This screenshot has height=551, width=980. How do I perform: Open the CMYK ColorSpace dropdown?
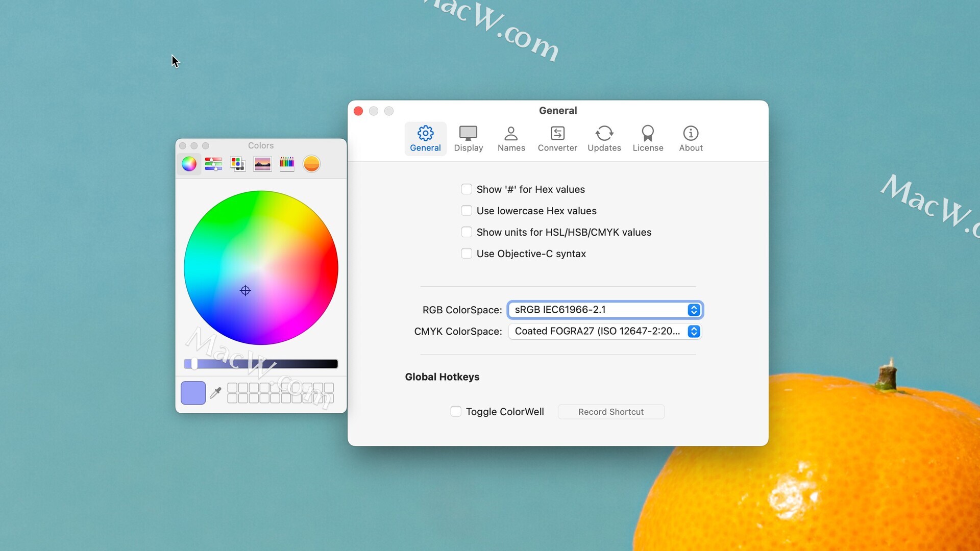click(x=605, y=331)
